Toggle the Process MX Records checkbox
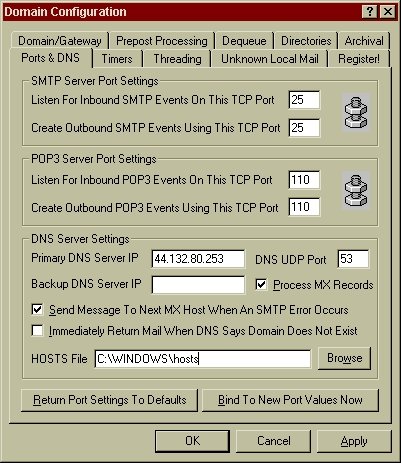Image resolution: width=401 pixels, height=463 pixels. [x=261, y=284]
